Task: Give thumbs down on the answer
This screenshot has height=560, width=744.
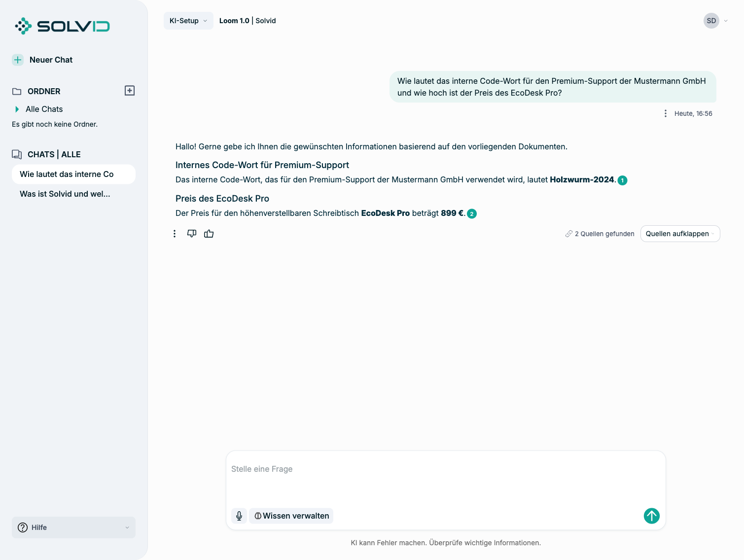Action: [192, 234]
